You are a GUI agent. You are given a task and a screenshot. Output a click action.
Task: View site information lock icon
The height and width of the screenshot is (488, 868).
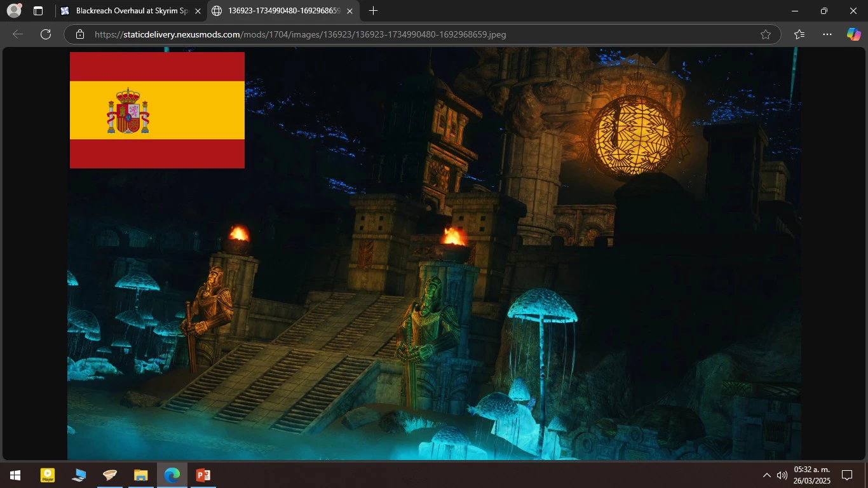(79, 34)
